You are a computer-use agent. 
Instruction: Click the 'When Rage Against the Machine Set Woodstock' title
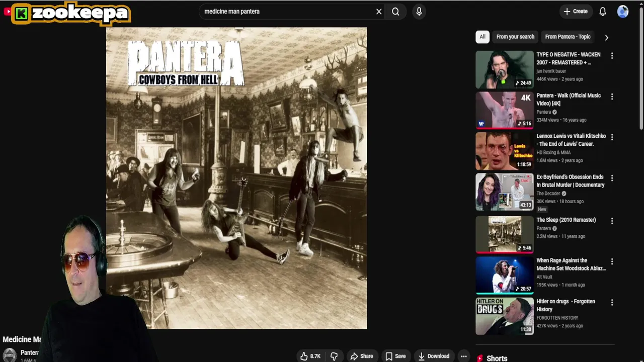(x=571, y=264)
